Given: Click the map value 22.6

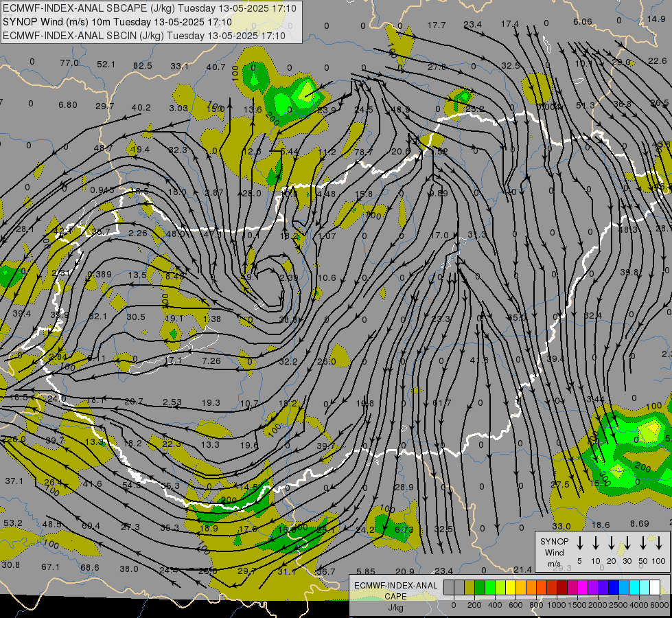Looking at the screenshot, I should point(657,61).
